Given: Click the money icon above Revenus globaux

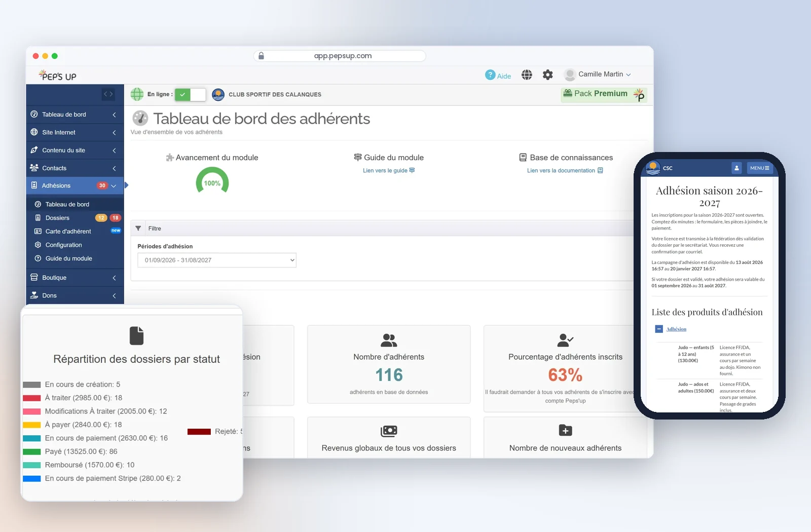Looking at the screenshot, I should point(389,431).
